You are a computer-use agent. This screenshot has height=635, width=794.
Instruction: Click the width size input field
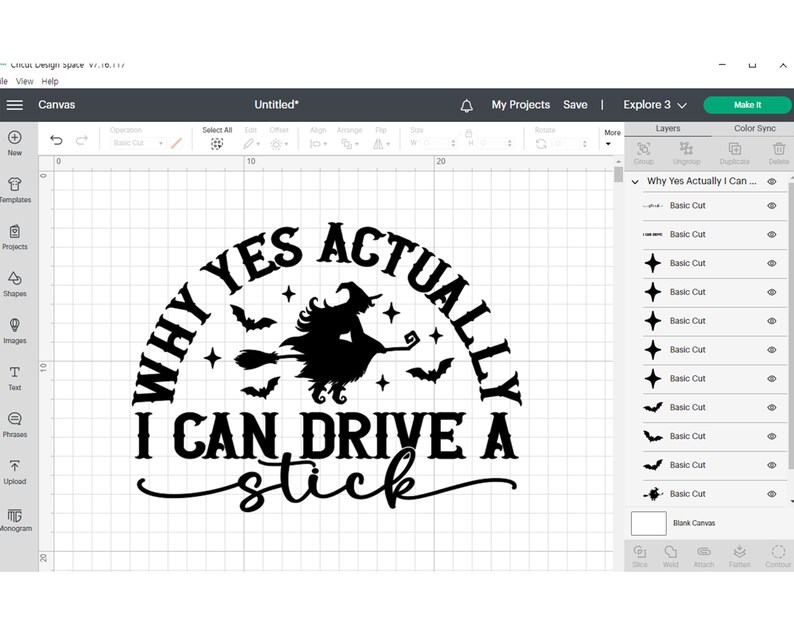click(x=439, y=144)
